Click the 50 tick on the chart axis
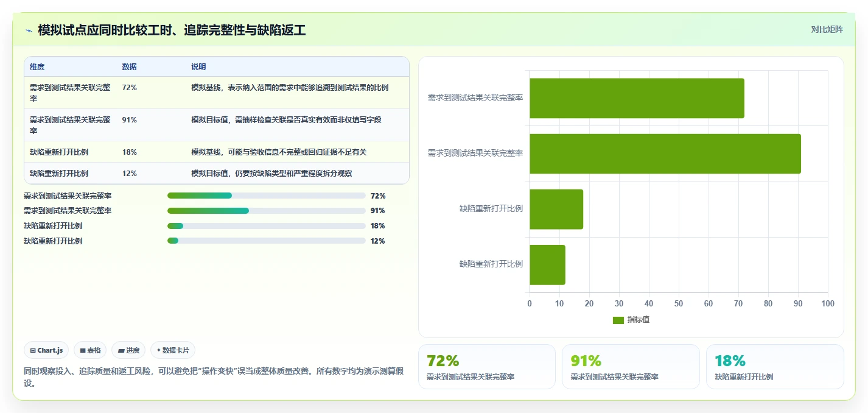Image resolution: width=868 pixels, height=413 pixels. coord(679,303)
